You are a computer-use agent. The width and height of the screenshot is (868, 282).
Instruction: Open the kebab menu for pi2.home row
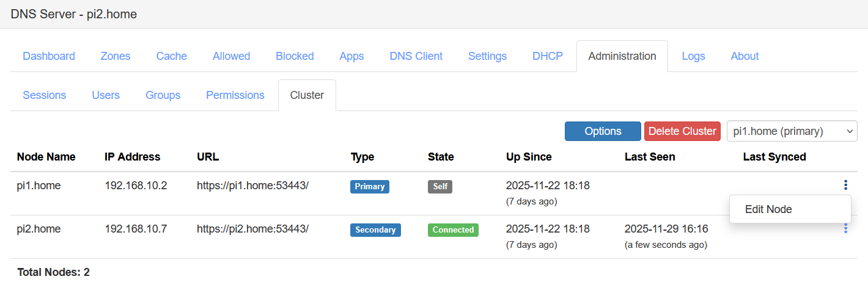click(846, 228)
